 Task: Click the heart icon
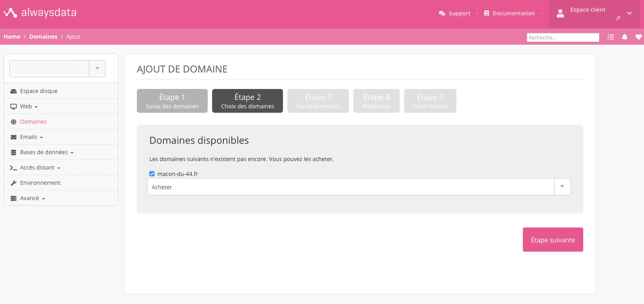pyautogui.click(x=639, y=37)
